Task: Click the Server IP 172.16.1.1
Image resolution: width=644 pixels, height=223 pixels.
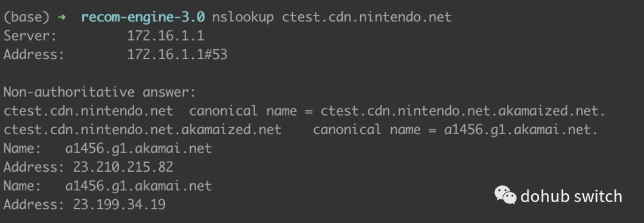Action: (x=166, y=36)
